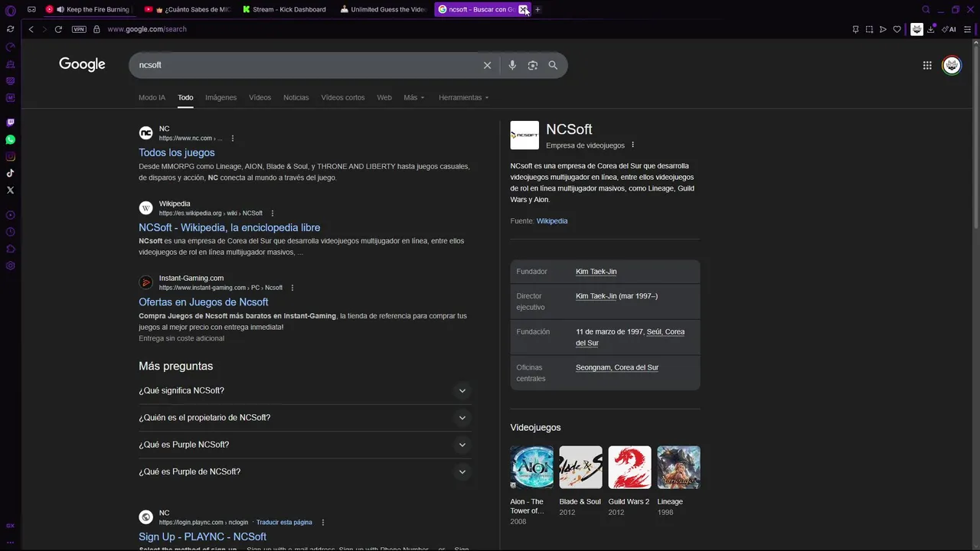Open options menu for nc.com result
Viewport: 980px width, 551px height.
click(x=233, y=139)
